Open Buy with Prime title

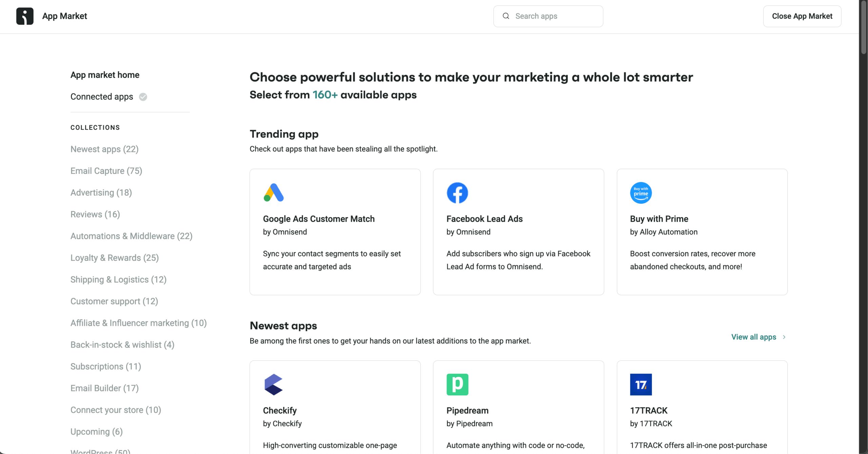point(659,219)
